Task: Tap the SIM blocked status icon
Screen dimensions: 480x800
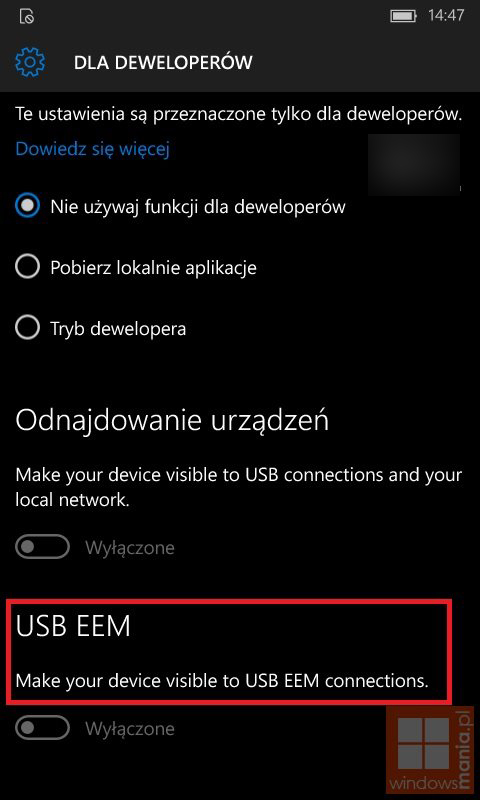Action: (x=27, y=16)
